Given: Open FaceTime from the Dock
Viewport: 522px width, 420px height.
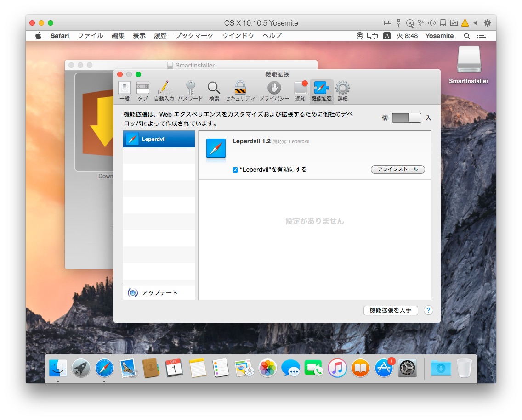Looking at the screenshot, I should point(313,369).
